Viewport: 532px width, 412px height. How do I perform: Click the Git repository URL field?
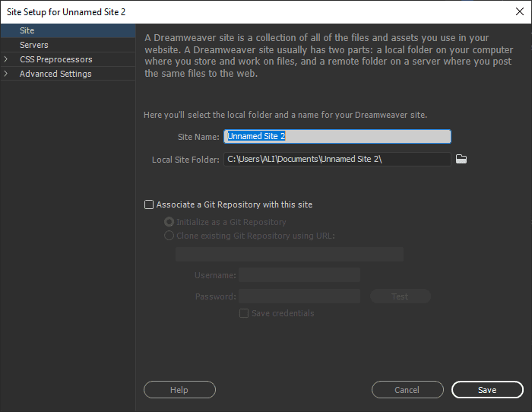coord(290,254)
